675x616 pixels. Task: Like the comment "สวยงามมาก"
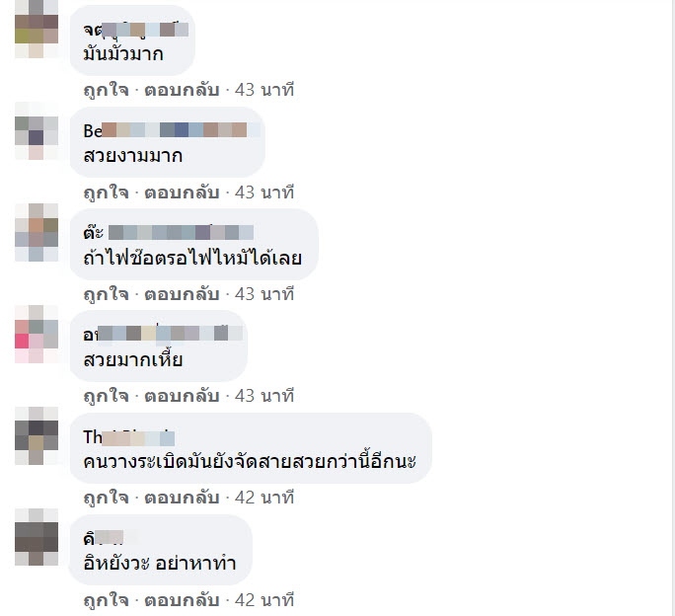106,192
